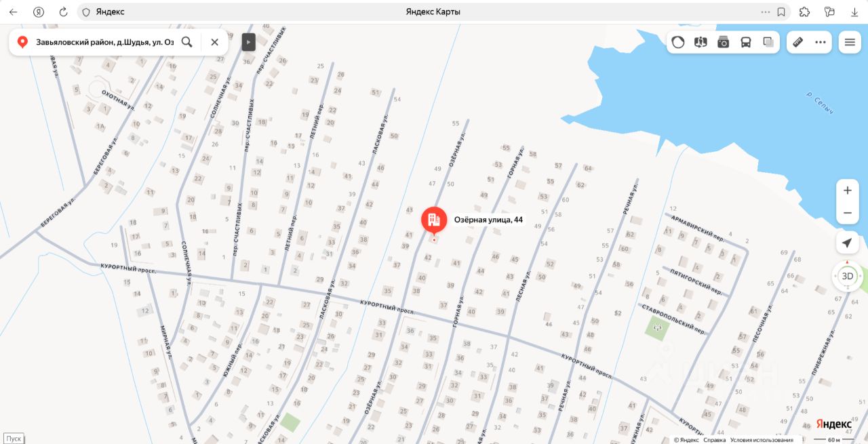Select the ruler distance tool
The width and height of the screenshot is (868, 444).
point(798,42)
